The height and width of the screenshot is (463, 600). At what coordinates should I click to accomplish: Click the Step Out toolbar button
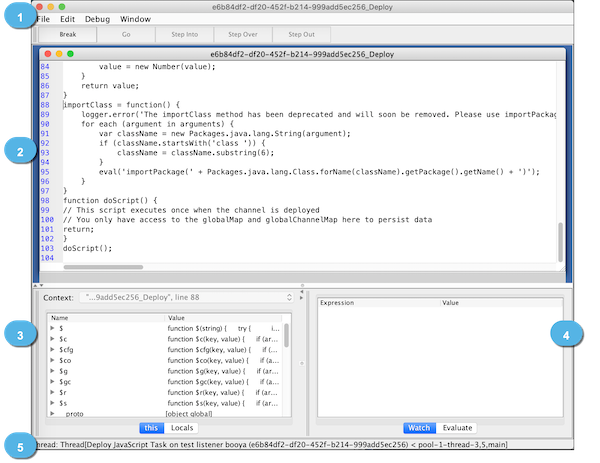pyautogui.click(x=304, y=33)
